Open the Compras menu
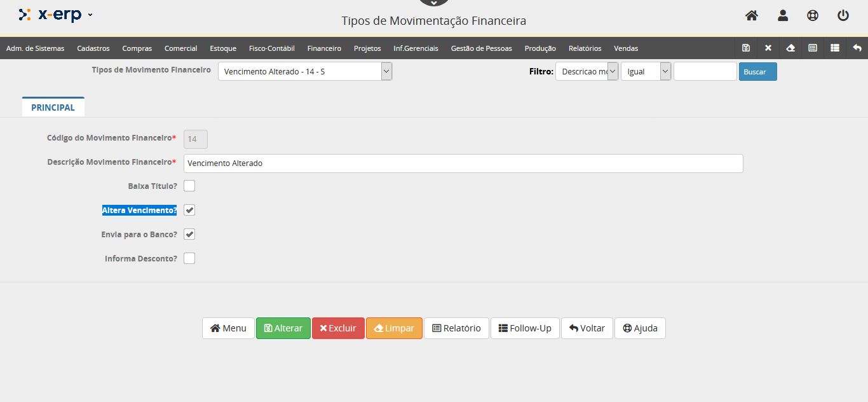The image size is (868, 402). [x=137, y=48]
